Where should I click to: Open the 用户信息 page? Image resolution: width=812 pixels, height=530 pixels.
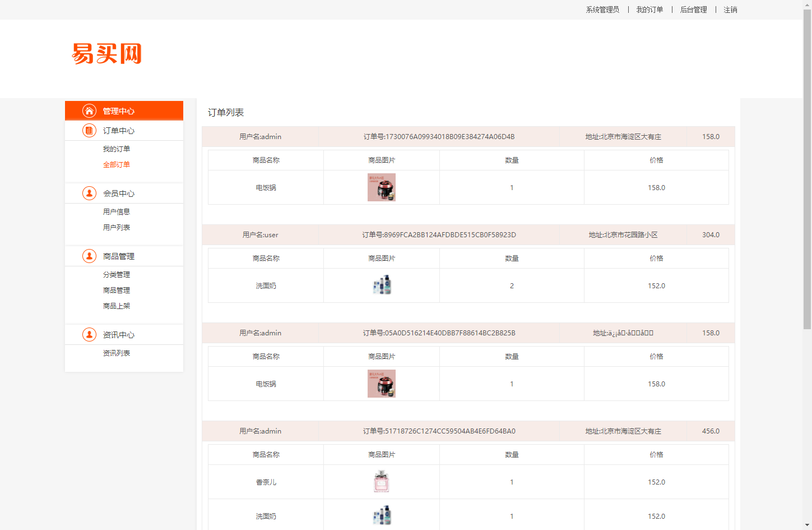coord(117,211)
